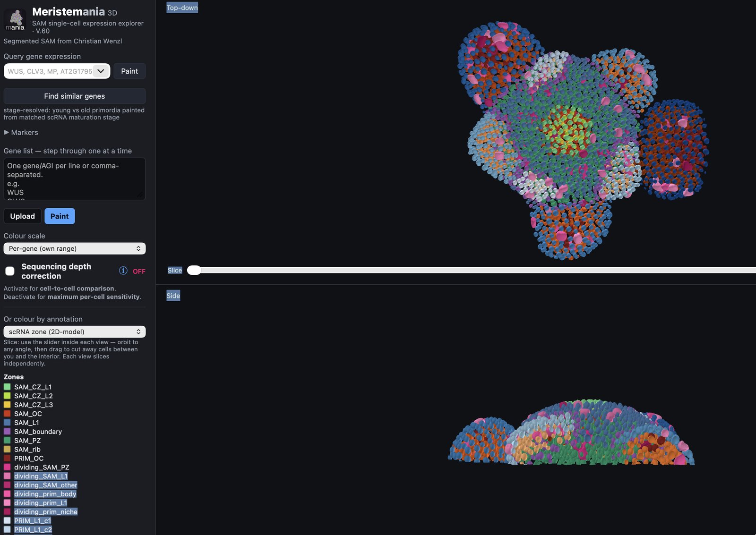The height and width of the screenshot is (535, 756).
Task: Click the SAM_L1 blue swatch
Action: [7, 423]
